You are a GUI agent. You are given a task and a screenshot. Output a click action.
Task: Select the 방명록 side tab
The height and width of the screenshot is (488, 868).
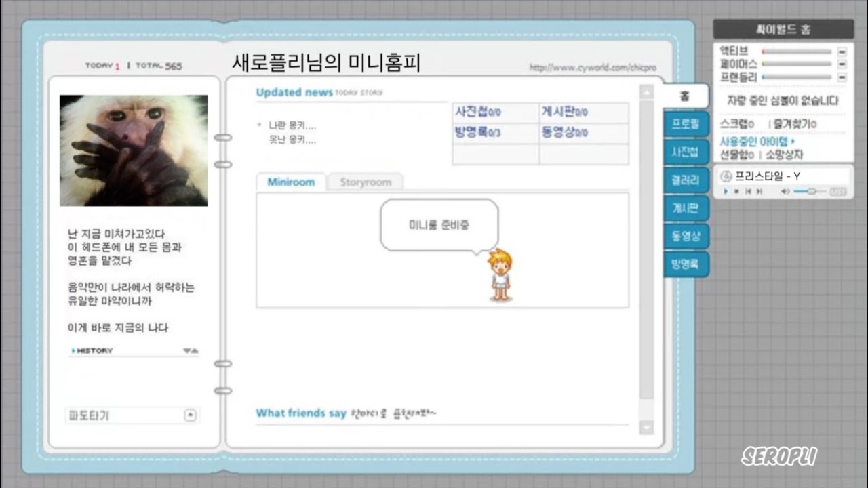pos(686,264)
